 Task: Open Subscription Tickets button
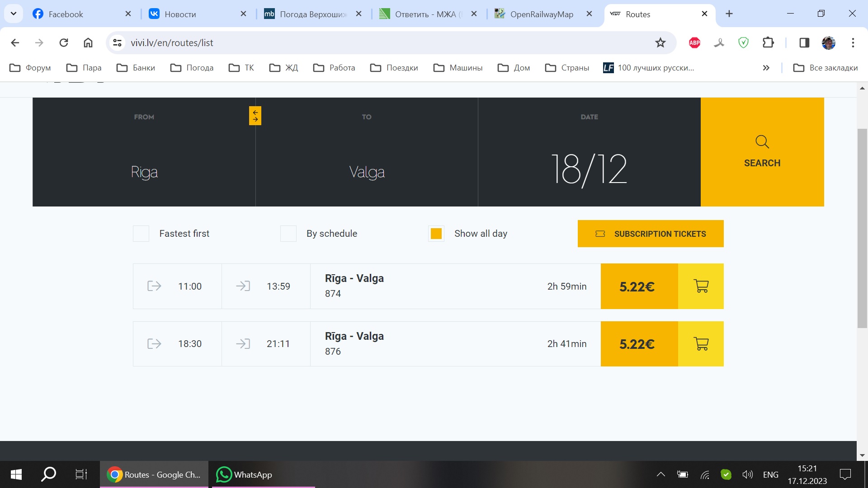pos(650,234)
